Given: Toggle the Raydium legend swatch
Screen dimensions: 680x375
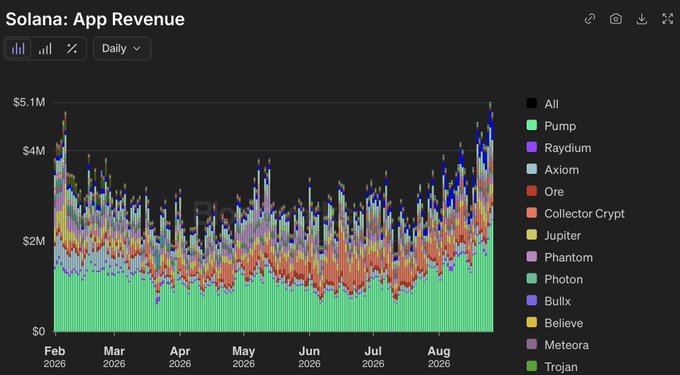Looking at the screenshot, I should (532, 147).
